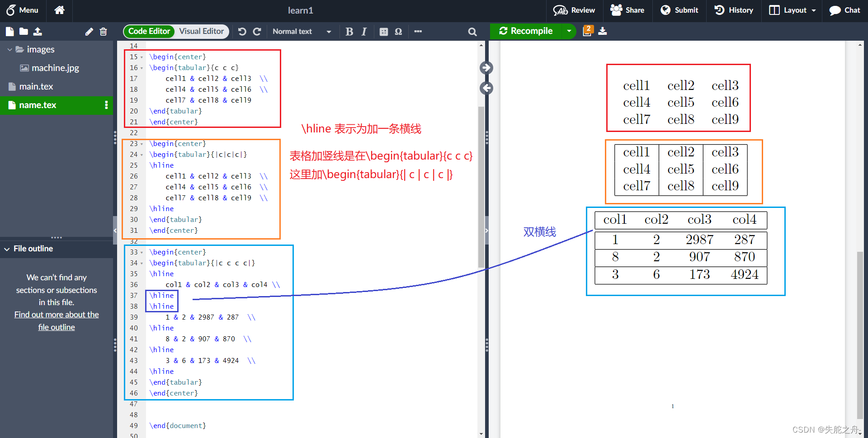Open the Share dialog
This screenshot has height=438, width=868.
[x=627, y=10]
